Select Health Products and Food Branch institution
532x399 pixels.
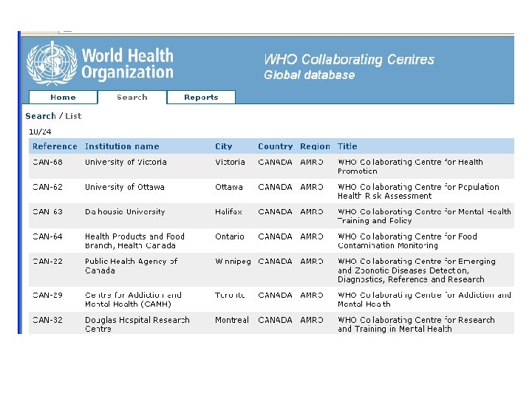pos(134,241)
